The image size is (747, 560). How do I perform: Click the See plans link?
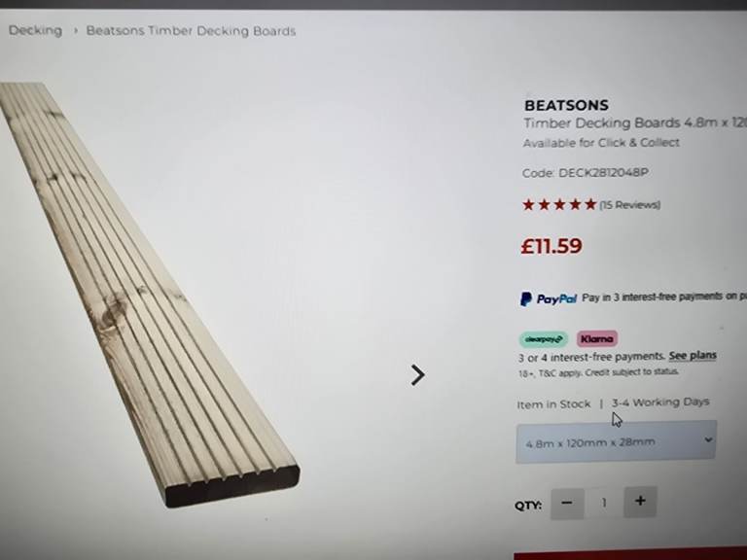coord(692,356)
